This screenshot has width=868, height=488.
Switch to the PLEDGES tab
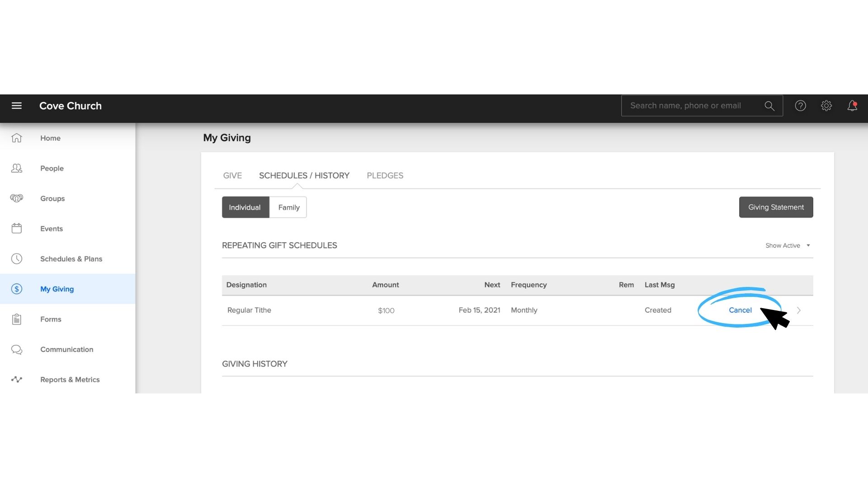385,175
